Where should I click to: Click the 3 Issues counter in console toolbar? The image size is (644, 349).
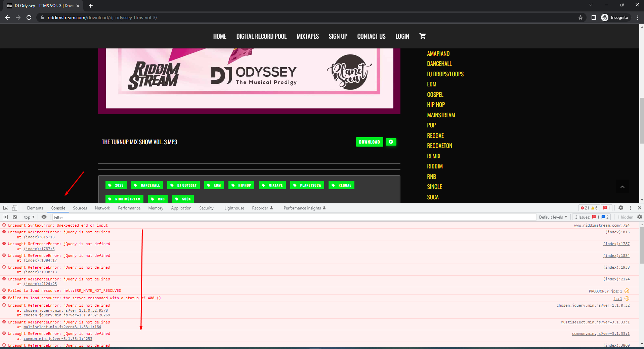coord(592,217)
